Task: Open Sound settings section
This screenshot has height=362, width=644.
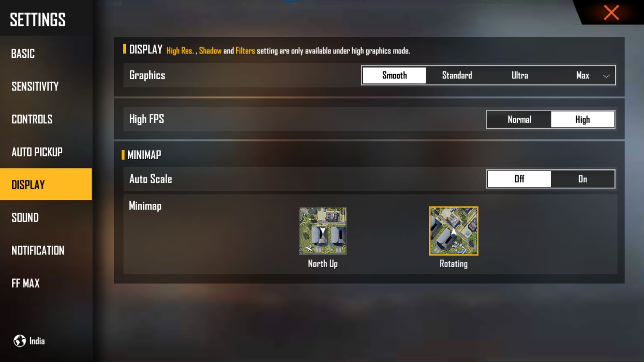Action: click(x=25, y=218)
